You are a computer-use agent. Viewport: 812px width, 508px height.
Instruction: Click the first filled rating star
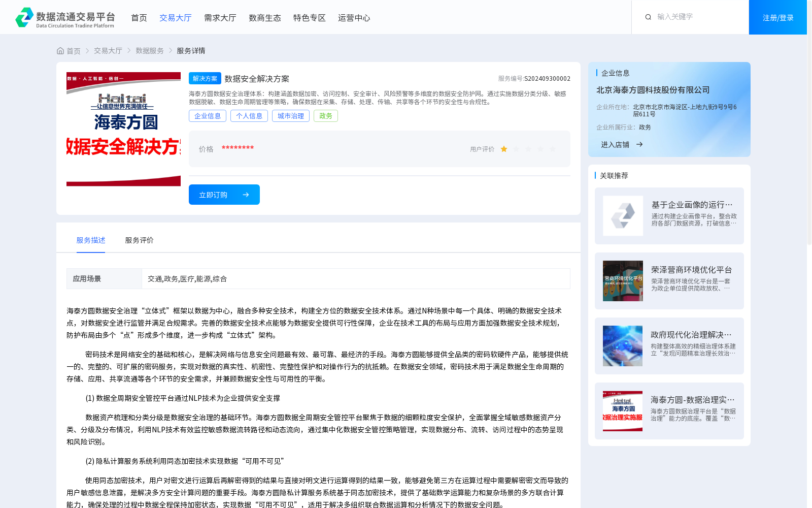coord(504,149)
